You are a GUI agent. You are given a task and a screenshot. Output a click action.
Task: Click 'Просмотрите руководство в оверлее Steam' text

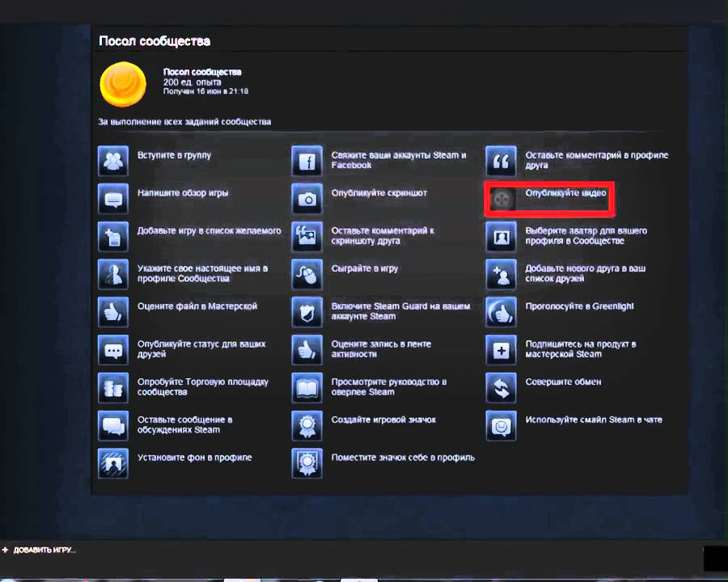pos(389,387)
